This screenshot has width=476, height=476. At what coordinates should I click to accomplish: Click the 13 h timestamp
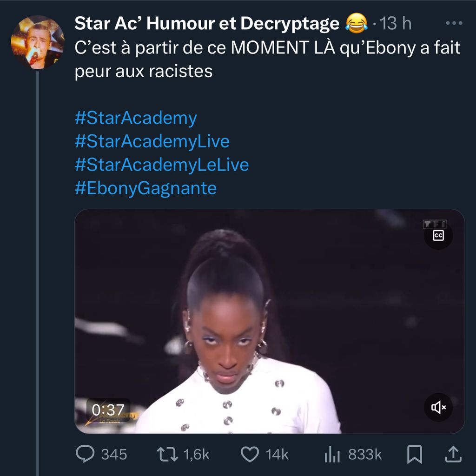click(x=396, y=23)
